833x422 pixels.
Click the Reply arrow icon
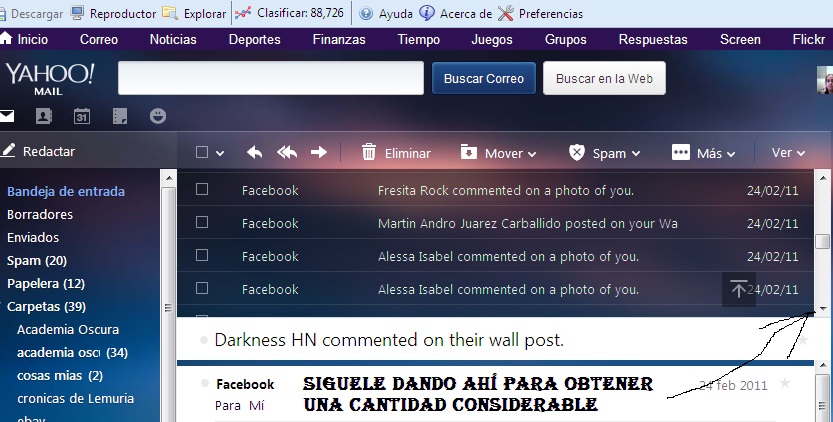pos(255,153)
